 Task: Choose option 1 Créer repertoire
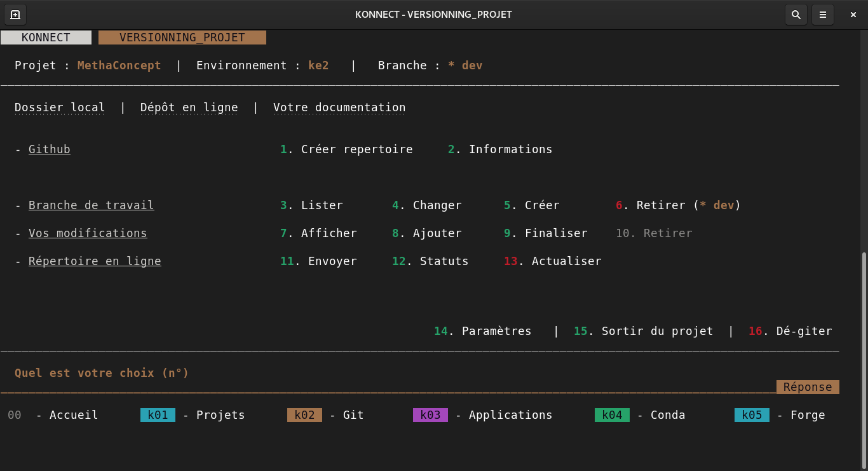pyautogui.click(x=346, y=149)
